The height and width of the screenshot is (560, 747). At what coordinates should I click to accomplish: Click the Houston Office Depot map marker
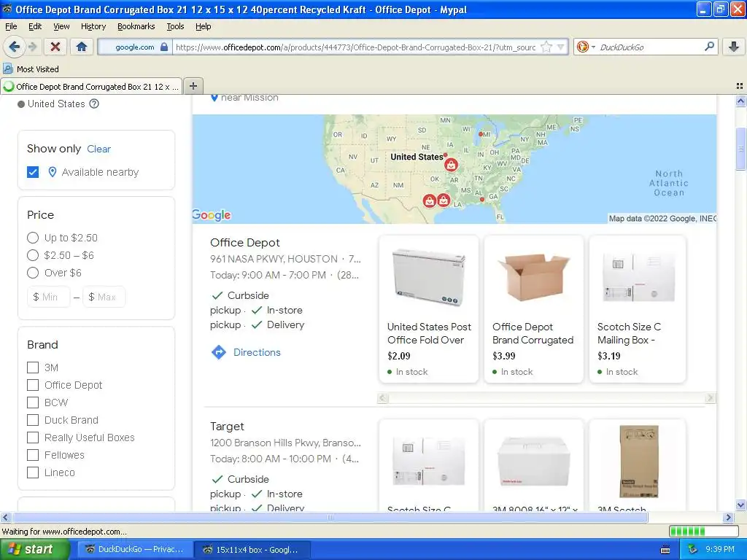pos(444,200)
